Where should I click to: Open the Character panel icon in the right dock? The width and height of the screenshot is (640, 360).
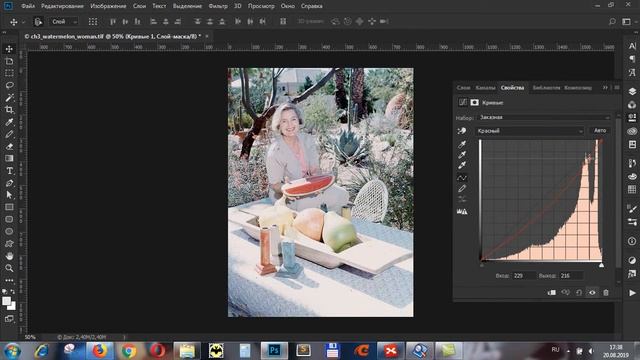tap(632, 46)
